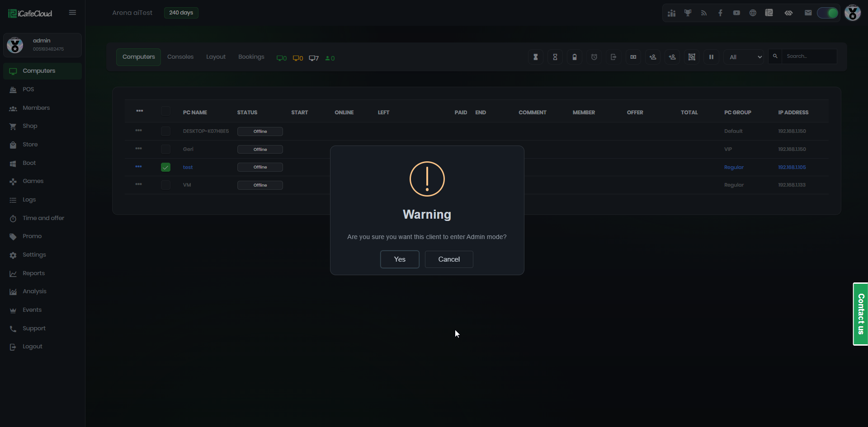Click the Search input field

(809, 56)
